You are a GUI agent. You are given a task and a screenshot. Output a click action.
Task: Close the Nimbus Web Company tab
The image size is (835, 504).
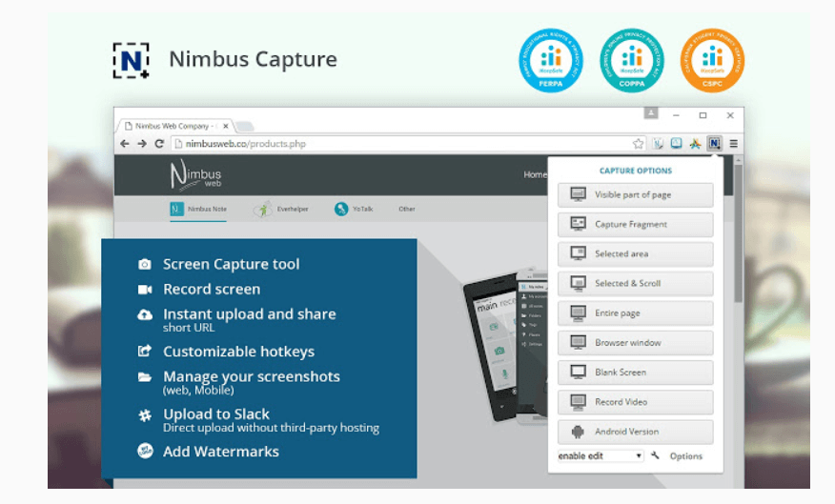point(225,126)
